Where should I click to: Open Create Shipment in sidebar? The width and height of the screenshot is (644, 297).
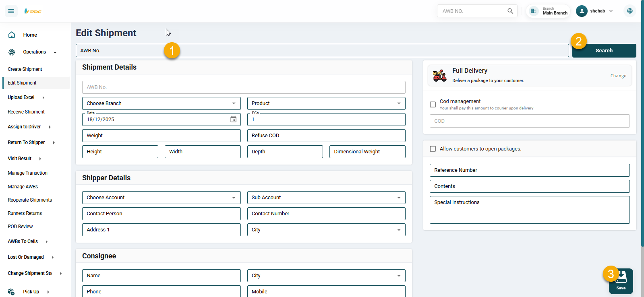[x=25, y=69]
